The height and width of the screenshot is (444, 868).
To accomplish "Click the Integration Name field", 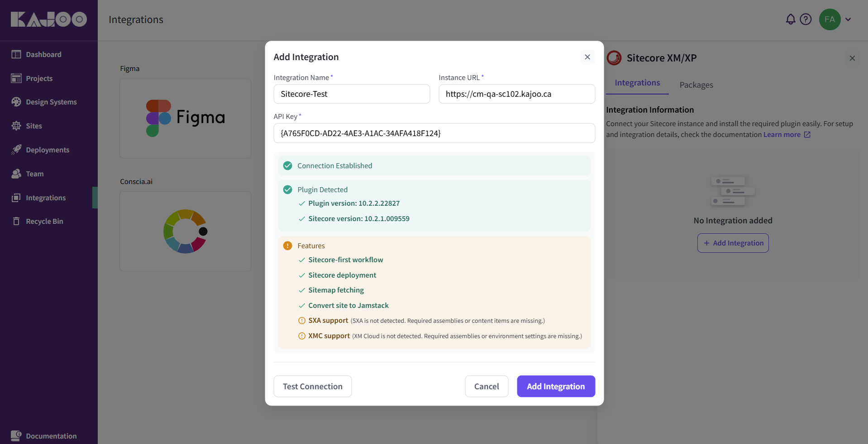I will click(x=352, y=94).
